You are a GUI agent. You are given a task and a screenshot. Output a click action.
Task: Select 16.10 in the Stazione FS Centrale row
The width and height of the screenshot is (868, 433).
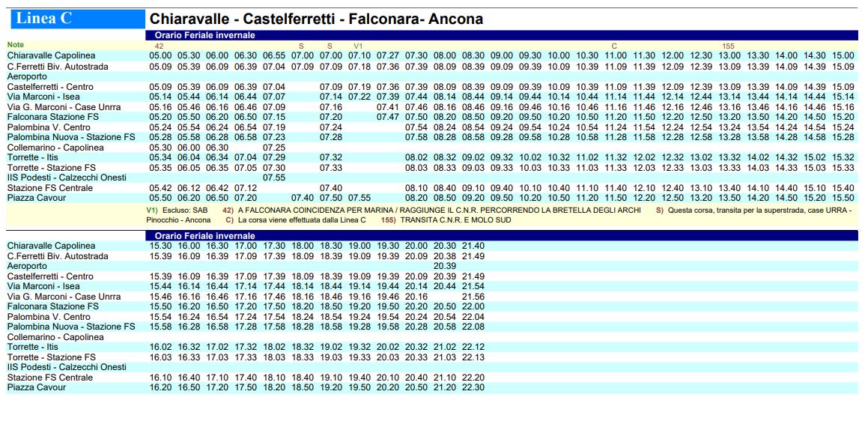[160, 378]
